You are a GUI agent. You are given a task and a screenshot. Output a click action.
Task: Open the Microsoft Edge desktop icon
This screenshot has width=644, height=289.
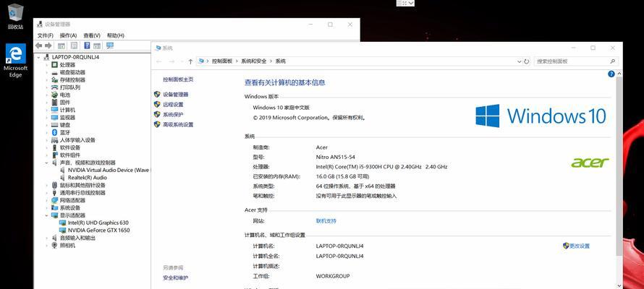[16, 60]
